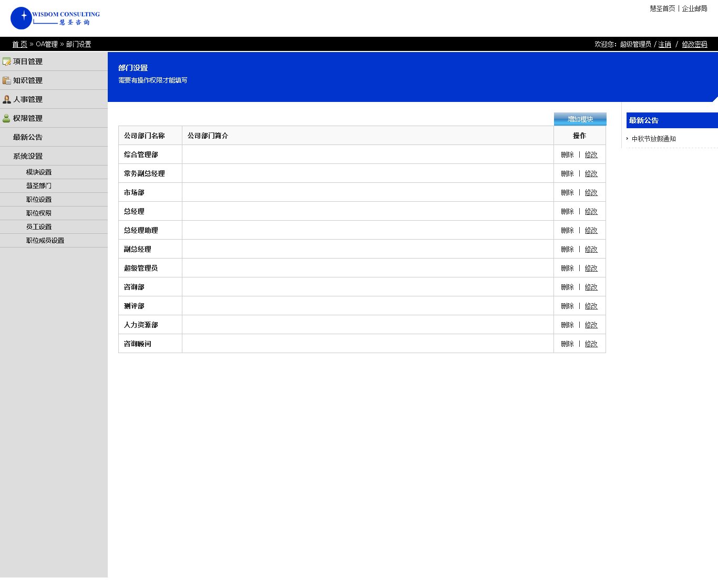Select 职位成员设置 submenu item
This screenshot has width=718, height=588.
[x=45, y=241]
